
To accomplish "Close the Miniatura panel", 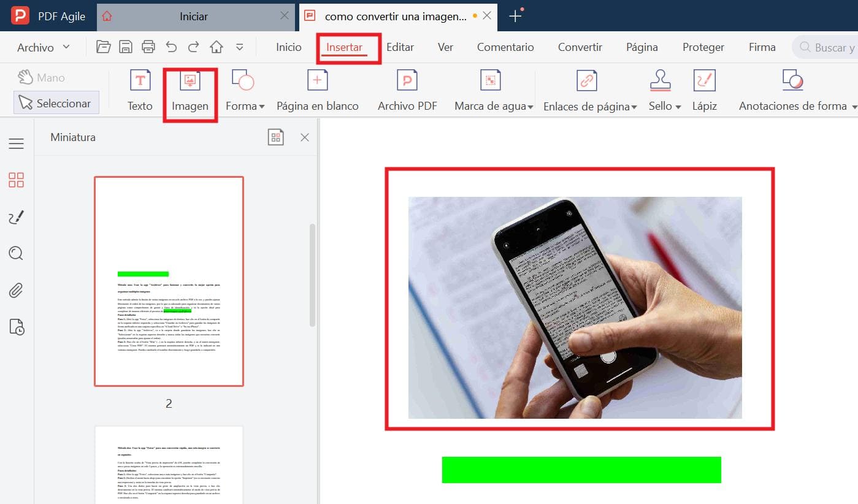I will tap(304, 137).
